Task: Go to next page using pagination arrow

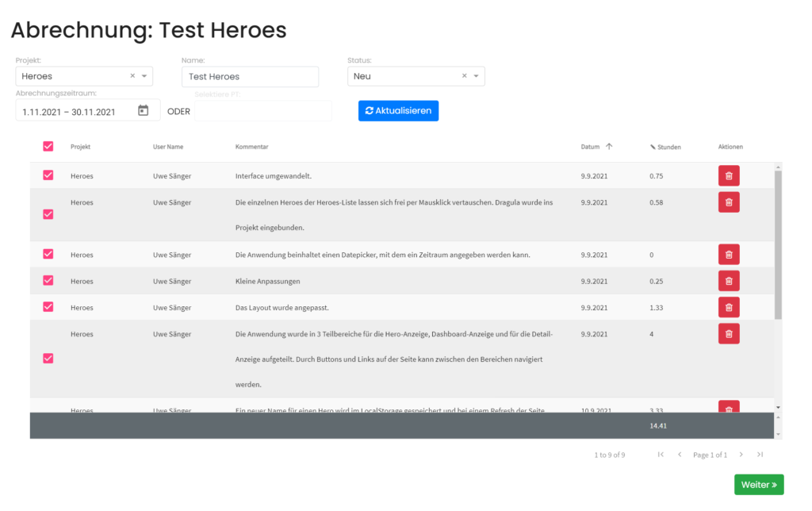Action: [x=741, y=455]
